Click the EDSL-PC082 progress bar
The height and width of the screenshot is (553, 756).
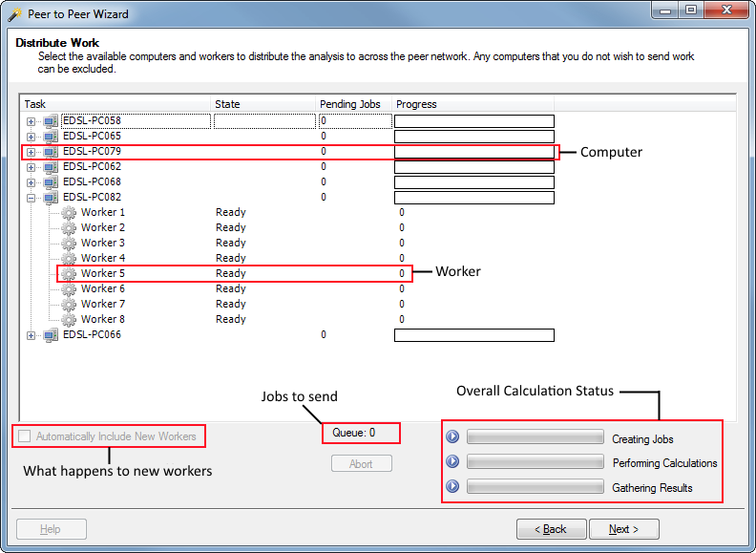click(x=474, y=198)
